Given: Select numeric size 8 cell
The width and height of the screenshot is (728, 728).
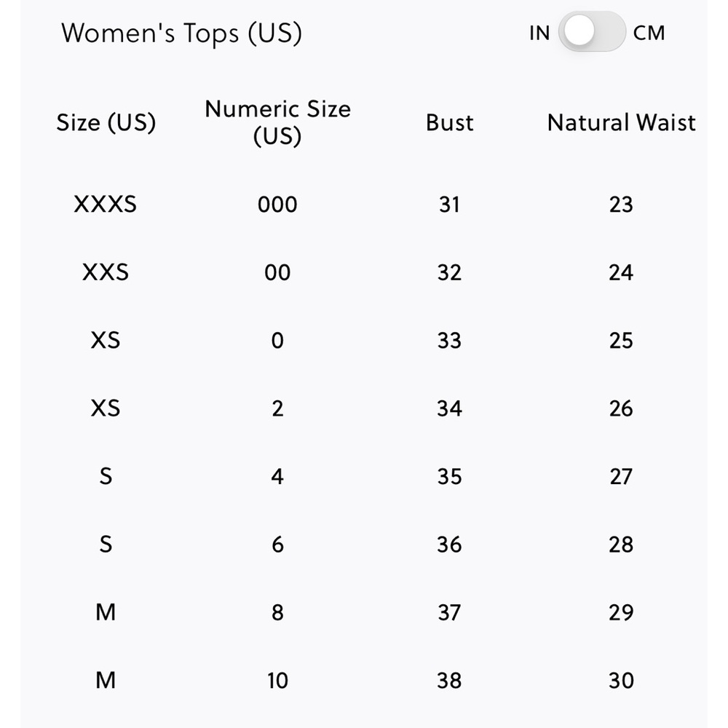Looking at the screenshot, I should click(277, 612).
